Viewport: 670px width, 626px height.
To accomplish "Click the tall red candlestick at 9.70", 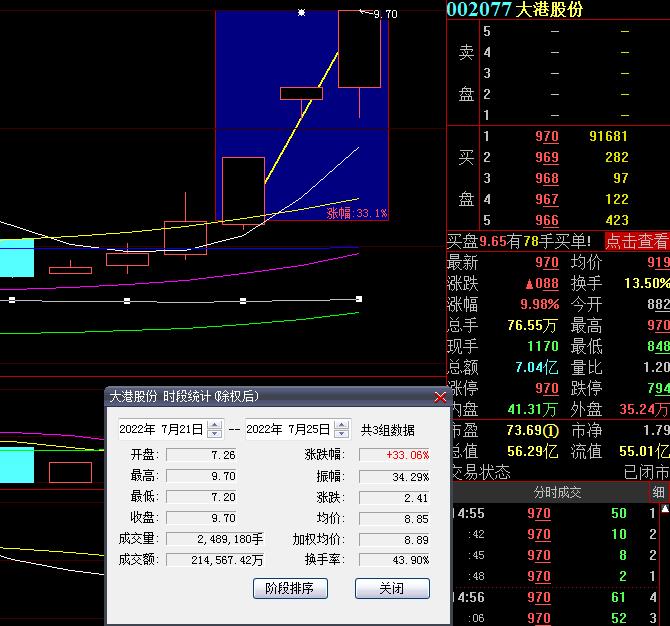I will (x=359, y=50).
